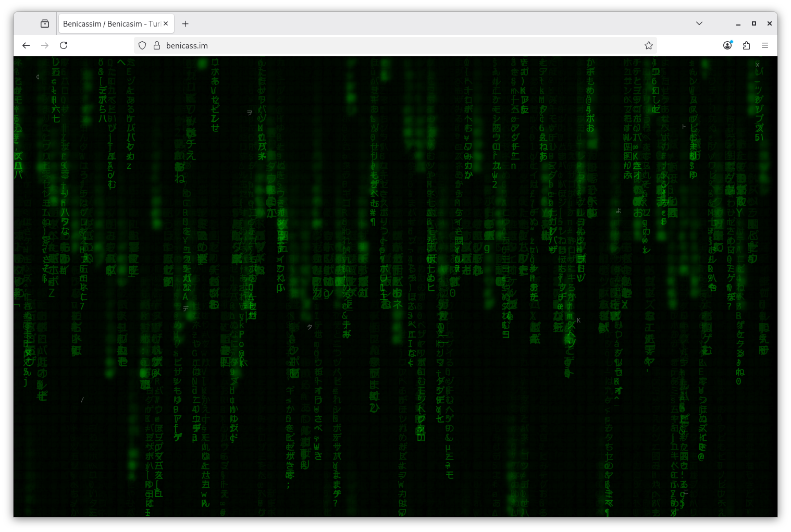This screenshot has height=532, width=791.
Task: Close the Benicassim tab
Action: (x=166, y=23)
